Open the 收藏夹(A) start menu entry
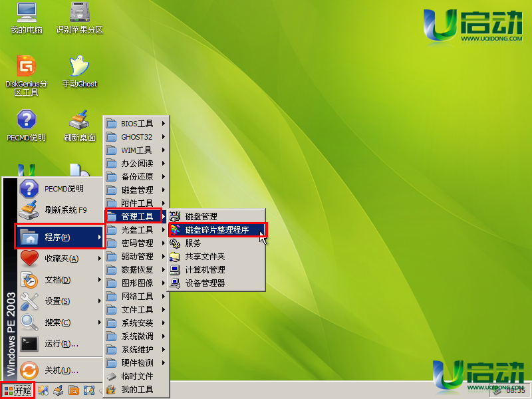This screenshot has height=399, width=532. coord(60,259)
